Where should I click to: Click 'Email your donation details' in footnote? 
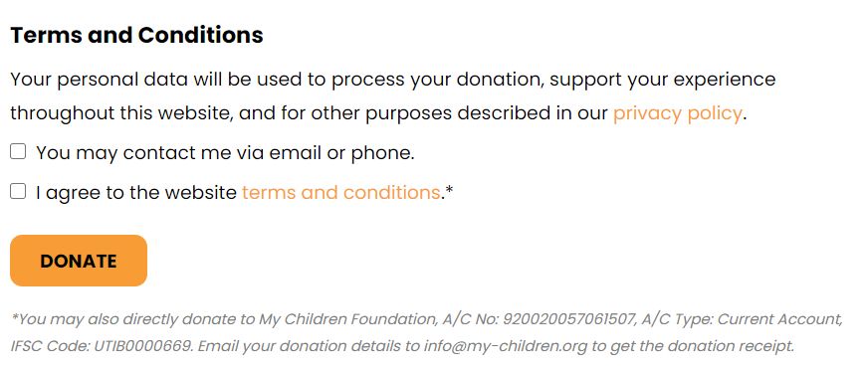pos(302,347)
